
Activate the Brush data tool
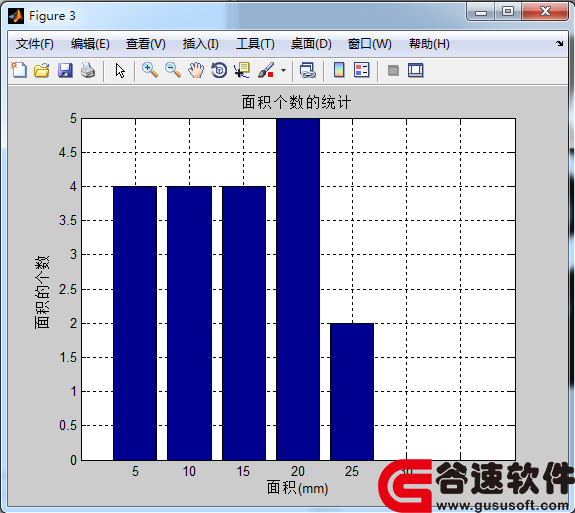pos(266,70)
